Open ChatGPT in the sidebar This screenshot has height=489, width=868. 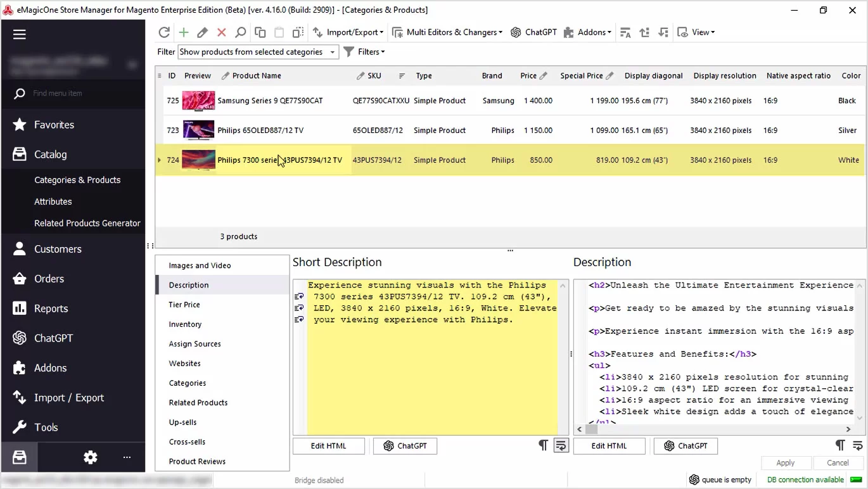point(73,338)
